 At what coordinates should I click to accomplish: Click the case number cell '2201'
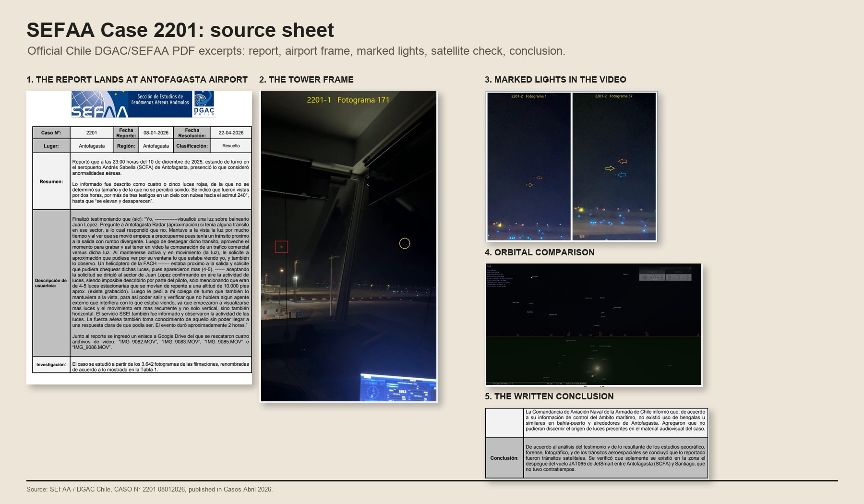[92, 133]
